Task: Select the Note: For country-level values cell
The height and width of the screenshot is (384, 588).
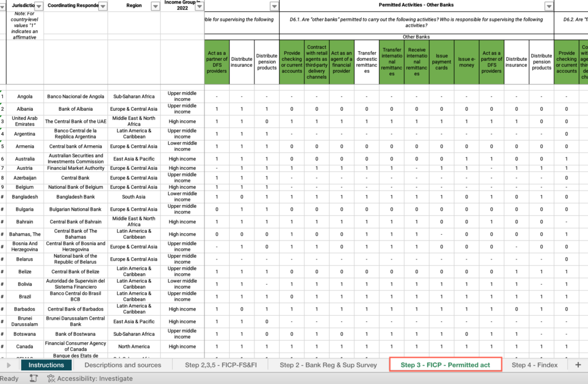Action: (25, 25)
